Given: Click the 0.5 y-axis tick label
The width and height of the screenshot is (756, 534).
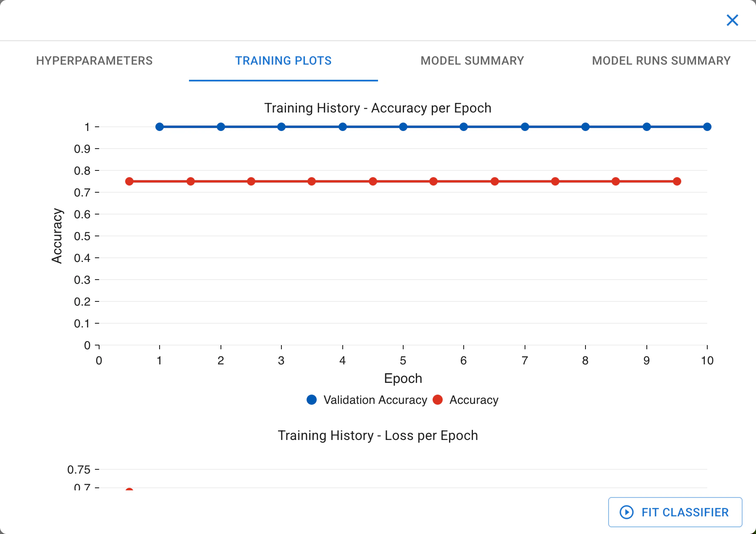Looking at the screenshot, I should click(x=82, y=236).
